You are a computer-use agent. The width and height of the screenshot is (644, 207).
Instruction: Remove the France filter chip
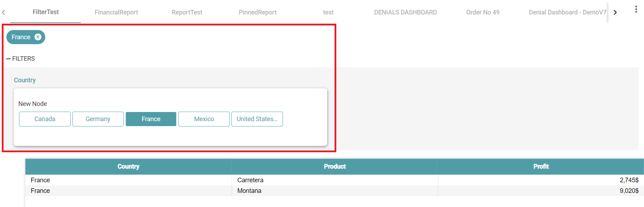[x=38, y=37]
